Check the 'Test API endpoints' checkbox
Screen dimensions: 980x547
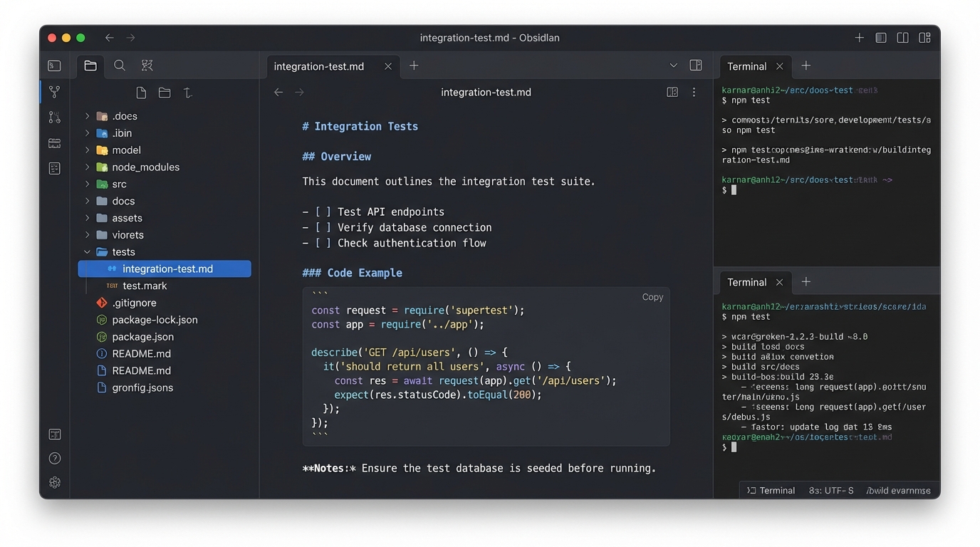323,212
